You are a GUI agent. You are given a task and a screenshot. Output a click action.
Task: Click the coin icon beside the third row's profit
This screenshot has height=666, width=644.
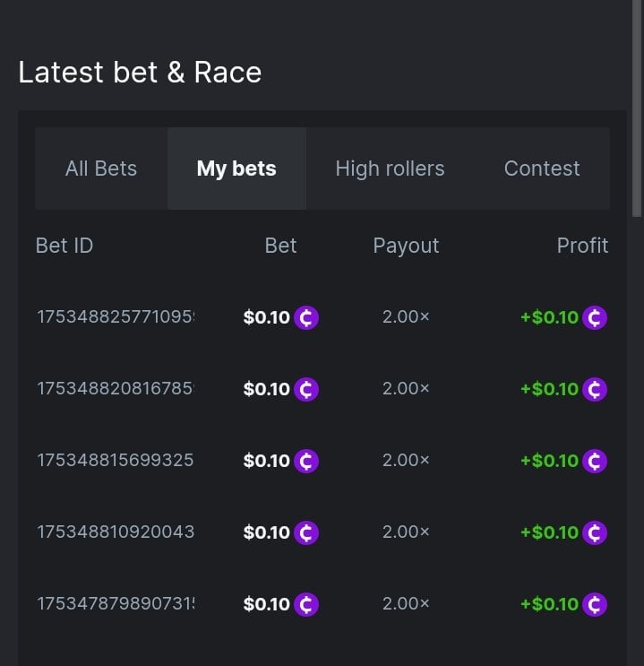595,461
